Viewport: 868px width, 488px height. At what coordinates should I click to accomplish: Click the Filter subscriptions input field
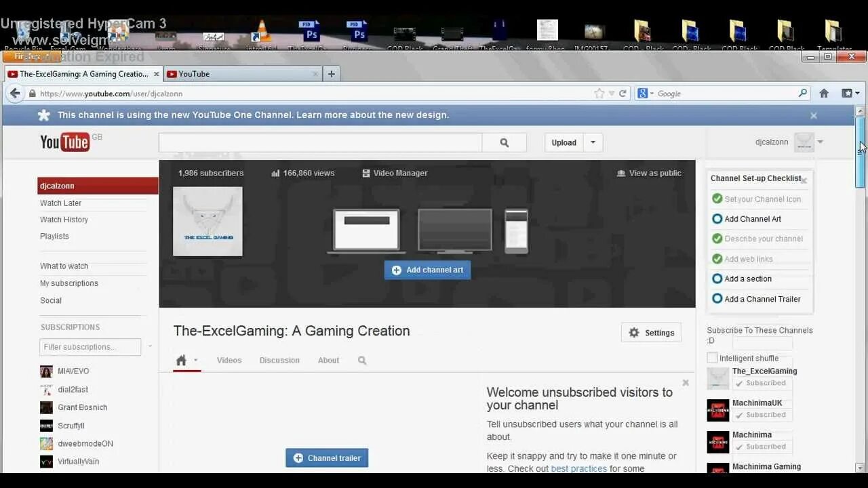click(x=90, y=347)
